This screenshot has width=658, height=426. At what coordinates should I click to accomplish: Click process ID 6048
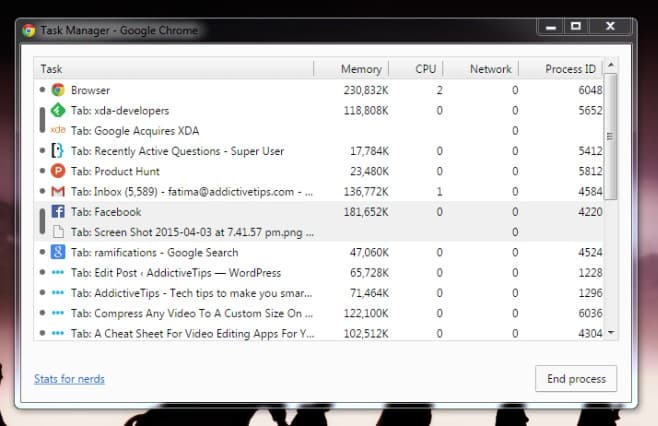(590, 90)
